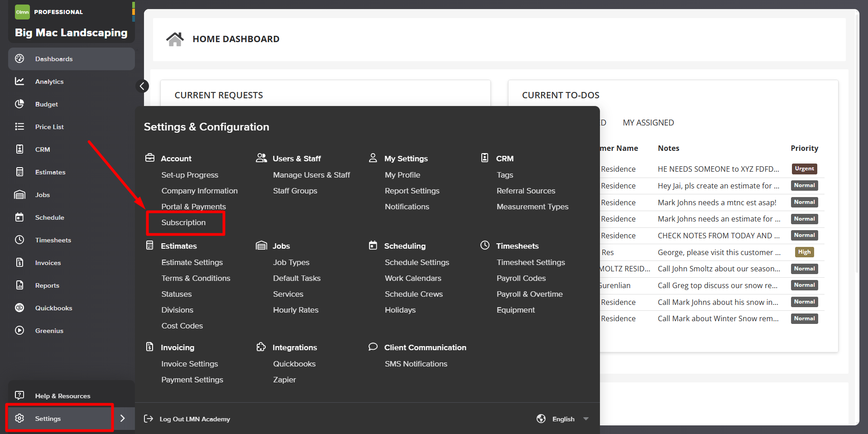This screenshot has height=434, width=868.
Task: Open Payment Settings under Invoicing
Action: coord(192,380)
